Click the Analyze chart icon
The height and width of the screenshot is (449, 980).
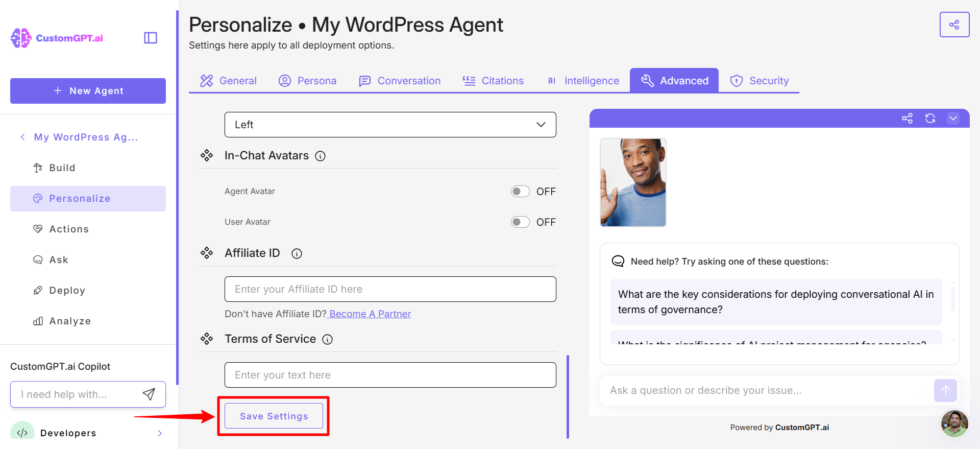[38, 321]
